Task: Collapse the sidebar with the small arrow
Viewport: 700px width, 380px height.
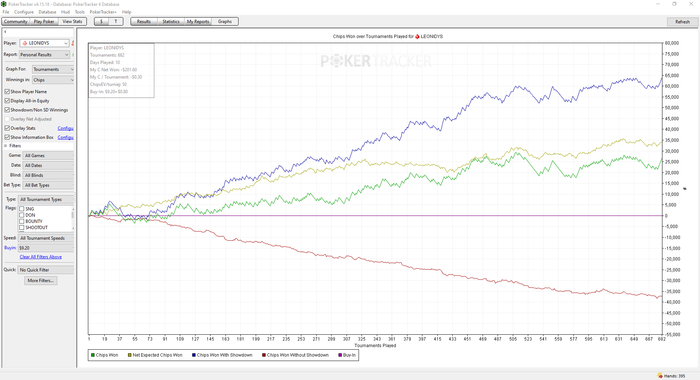Action: pyautogui.click(x=5, y=32)
